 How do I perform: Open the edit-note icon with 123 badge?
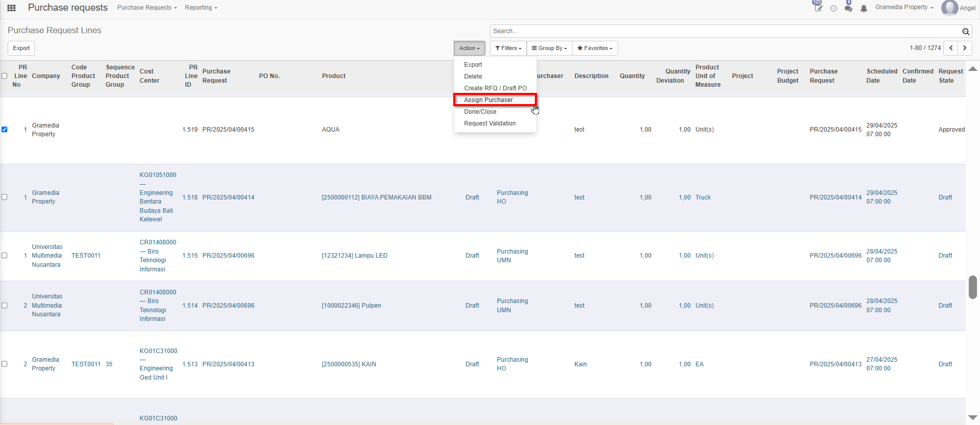coord(818,8)
